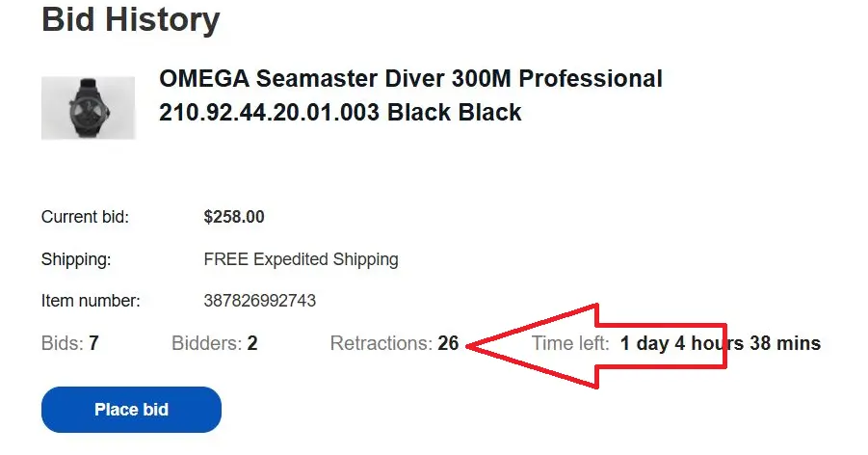This screenshot has width=868, height=455.
Task: Click the Current bid label
Action: click(x=85, y=217)
